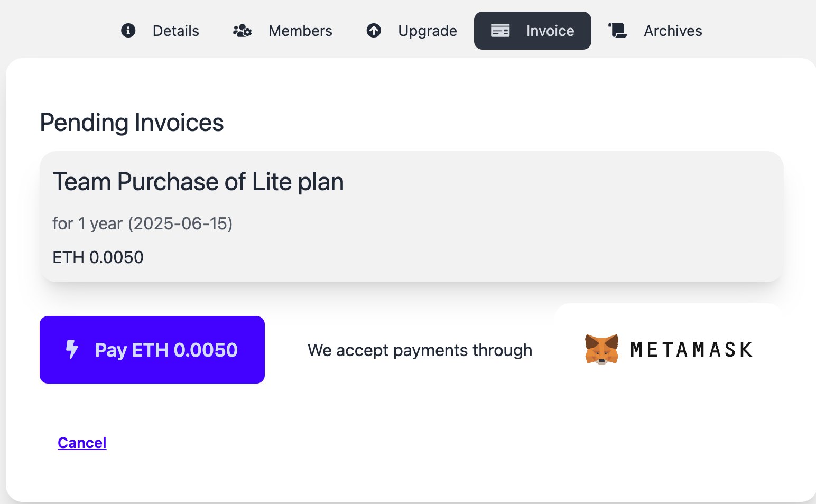Click the credit card icon beside Invoice
The width and height of the screenshot is (816, 504).
coord(500,31)
